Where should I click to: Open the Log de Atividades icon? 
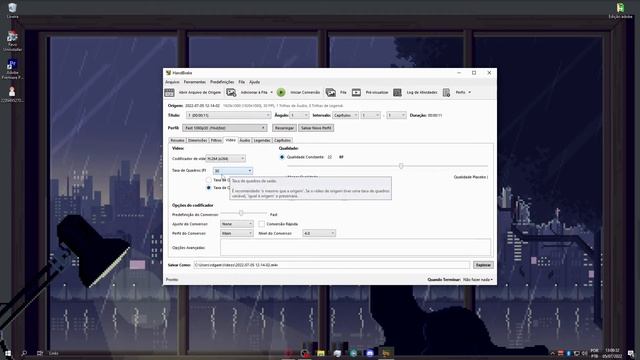[x=398, y=93]
